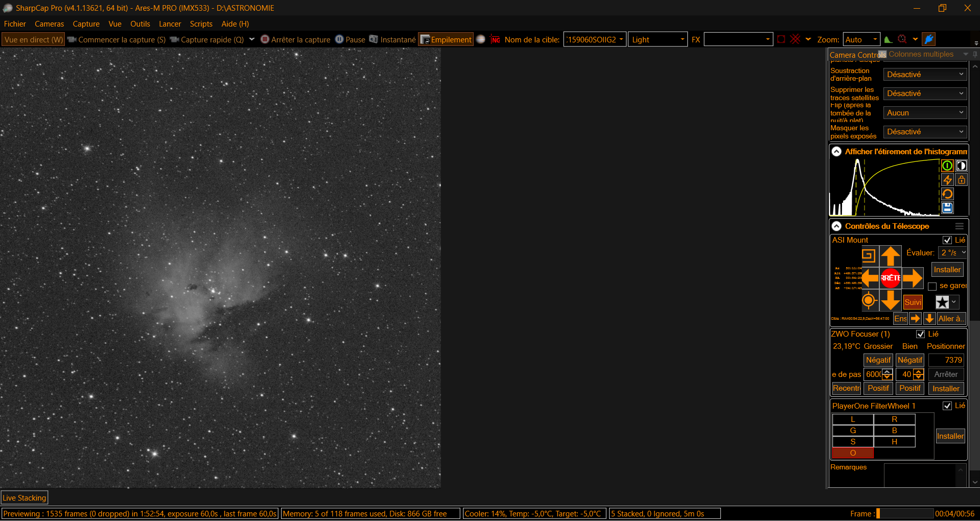Click the red square selection area icon
The height and width of the screenshot is (521, 980).
coord(781,39)
